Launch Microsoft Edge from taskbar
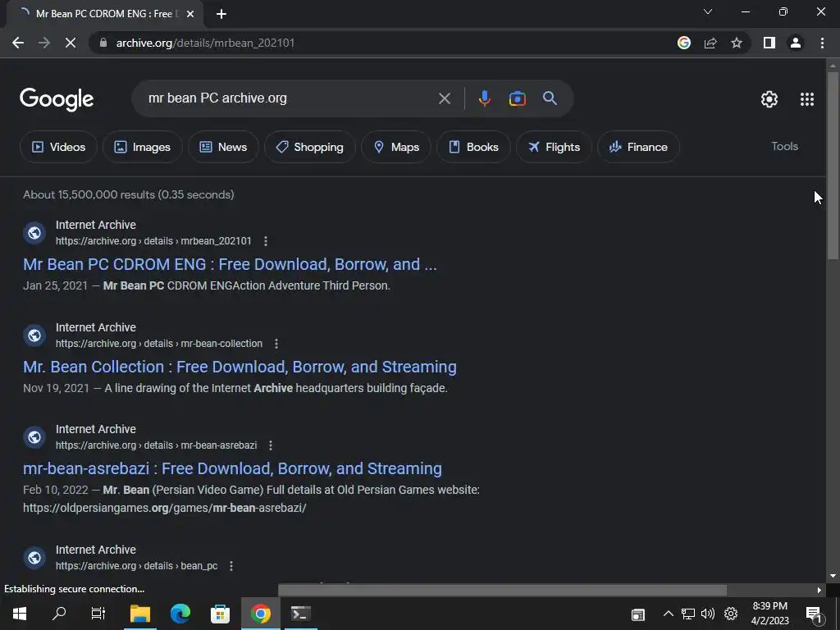 (x=180, y=614)
